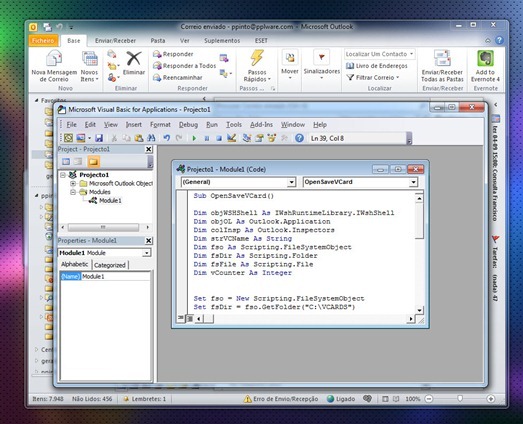
Task: Click Localizar Um Contacto search field
Action: click(380, 54)
